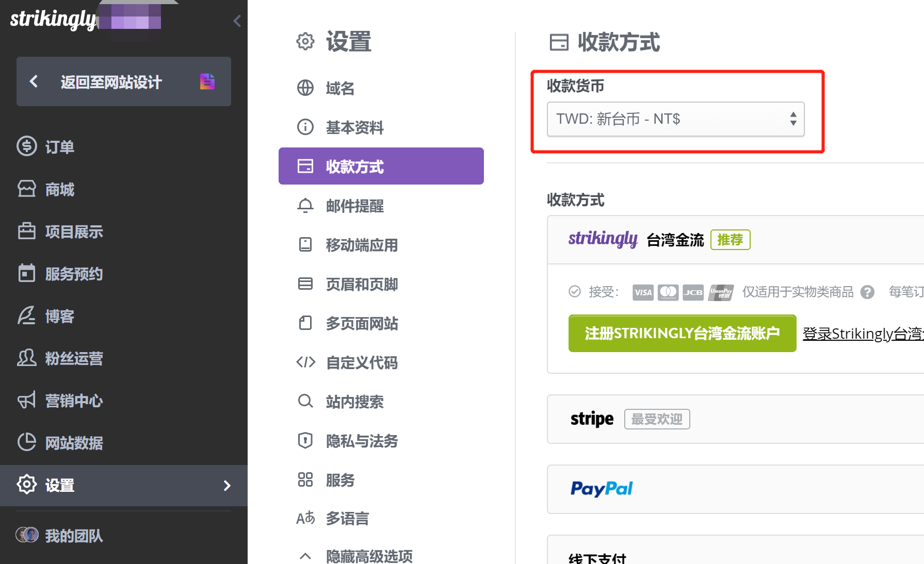Select 服务预约 text in the sidebar
Screen dimensions: 924x564
click(74, 274)
